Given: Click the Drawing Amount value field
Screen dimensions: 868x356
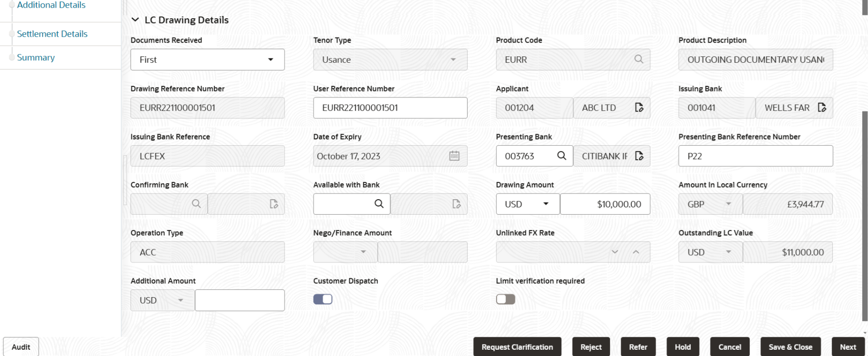Looking at the screenshot, I should click(605, 204).
